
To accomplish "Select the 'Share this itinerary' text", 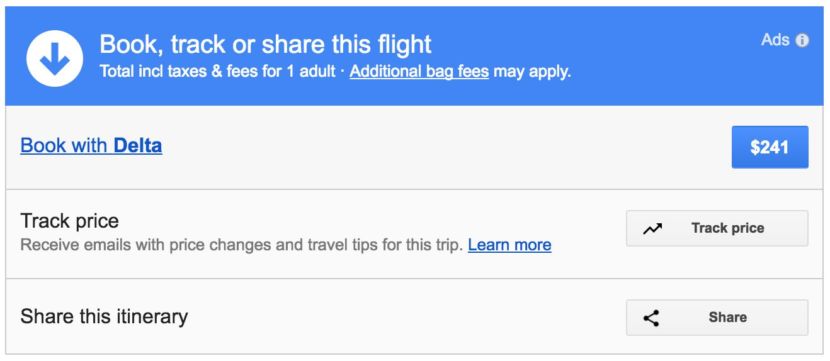I will tap(104, 317).
